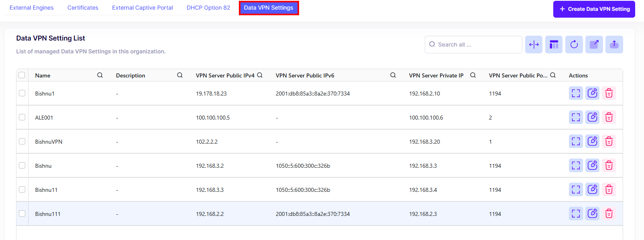Expand details for BishnuVPN row

[x=576, y=141]
